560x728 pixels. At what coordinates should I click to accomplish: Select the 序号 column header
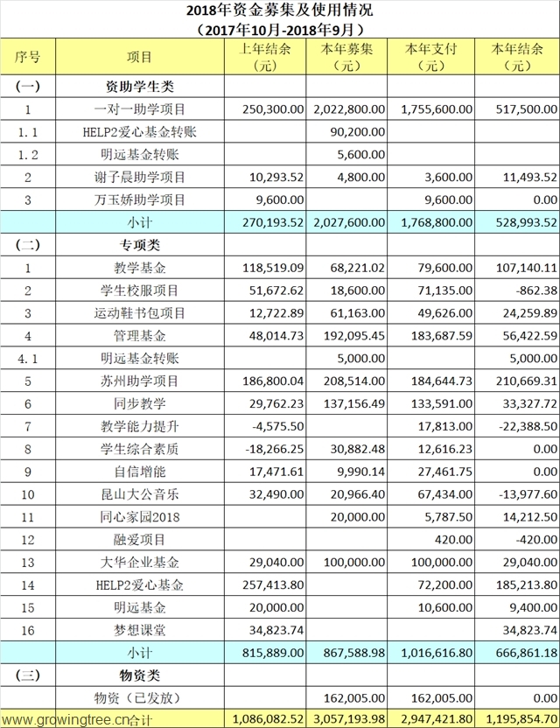pos(27,58)
